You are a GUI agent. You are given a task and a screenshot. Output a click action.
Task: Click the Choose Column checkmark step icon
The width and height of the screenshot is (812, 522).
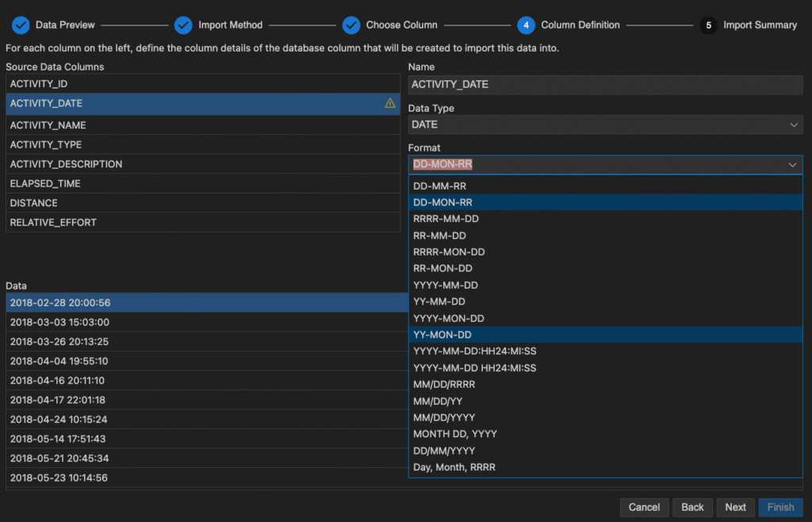click(x=351, y=25)
